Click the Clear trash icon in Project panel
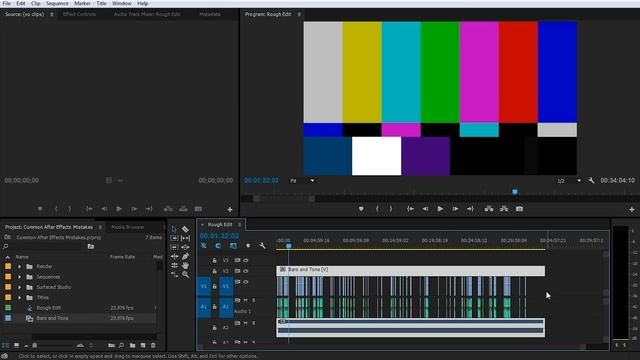 tap(153, 345)
